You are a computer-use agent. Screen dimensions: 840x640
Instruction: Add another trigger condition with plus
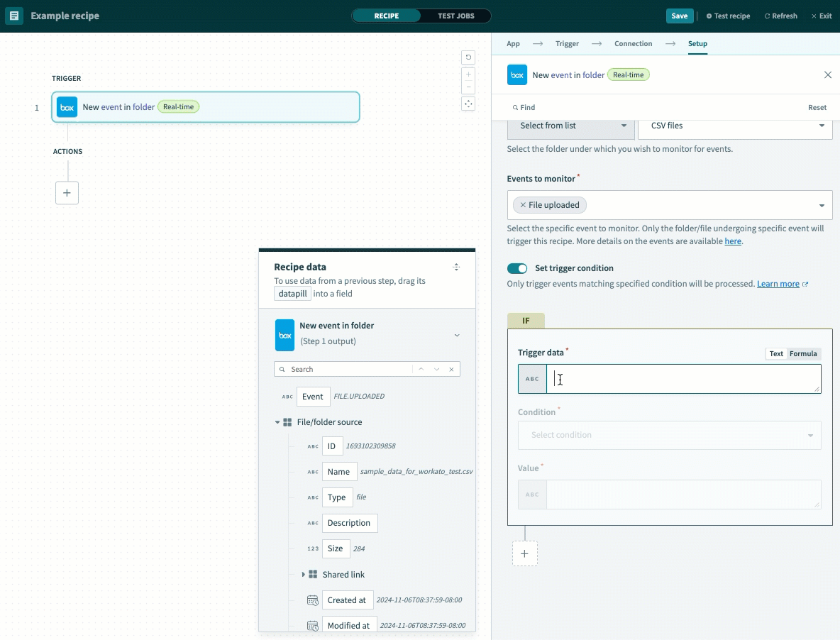point(524,553)
